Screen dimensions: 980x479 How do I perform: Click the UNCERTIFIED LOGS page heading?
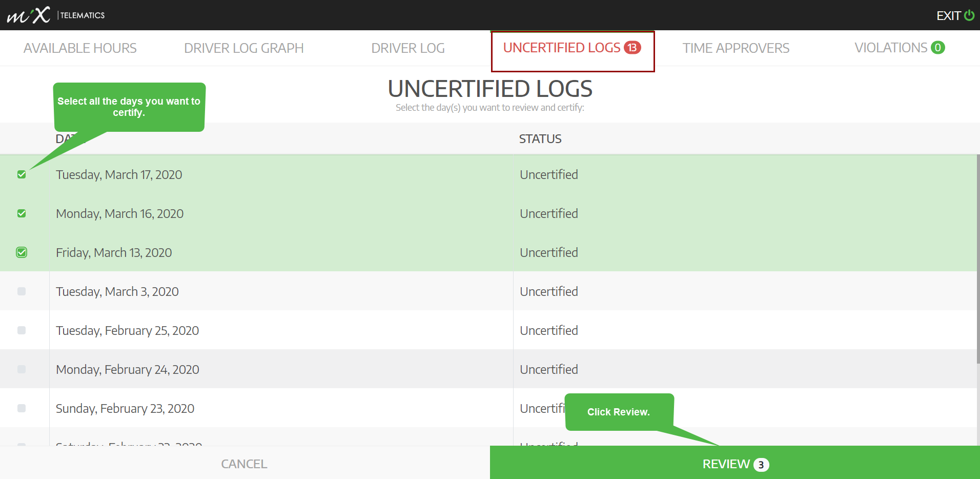point(490,89)
